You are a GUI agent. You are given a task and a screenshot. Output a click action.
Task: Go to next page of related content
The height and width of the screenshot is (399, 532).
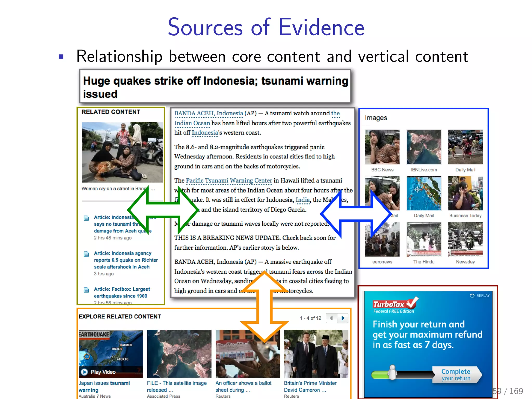(x=343, y=318)
